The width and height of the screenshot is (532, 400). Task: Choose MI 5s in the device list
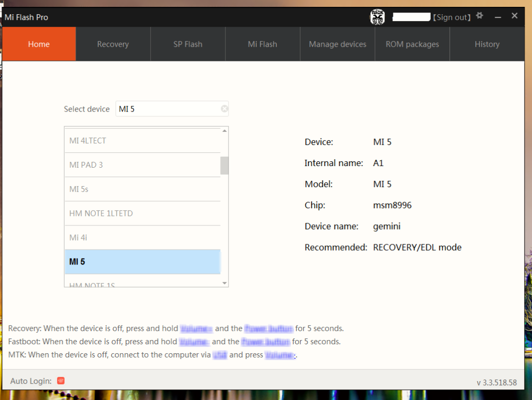coord(142,189)
